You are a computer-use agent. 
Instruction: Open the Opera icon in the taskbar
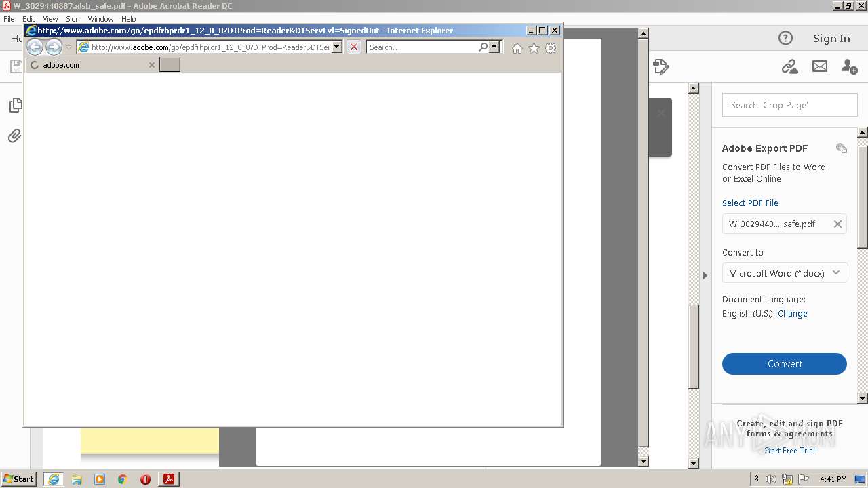145,479
